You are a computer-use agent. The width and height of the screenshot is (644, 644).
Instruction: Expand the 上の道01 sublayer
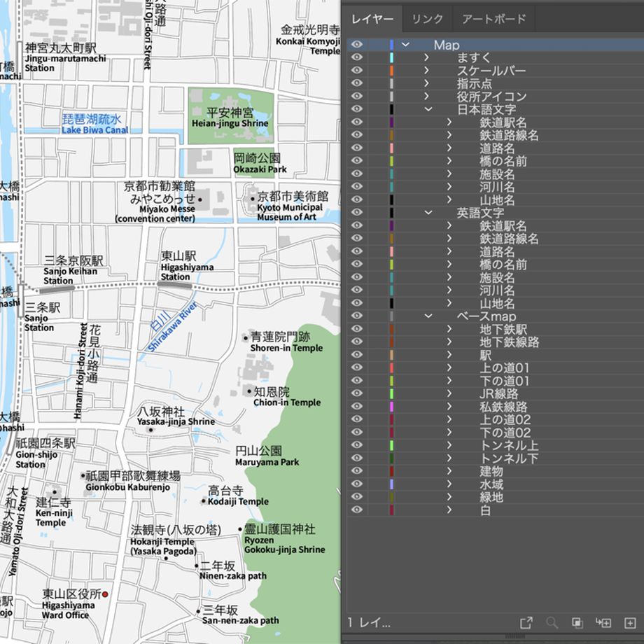click(449, 367)
